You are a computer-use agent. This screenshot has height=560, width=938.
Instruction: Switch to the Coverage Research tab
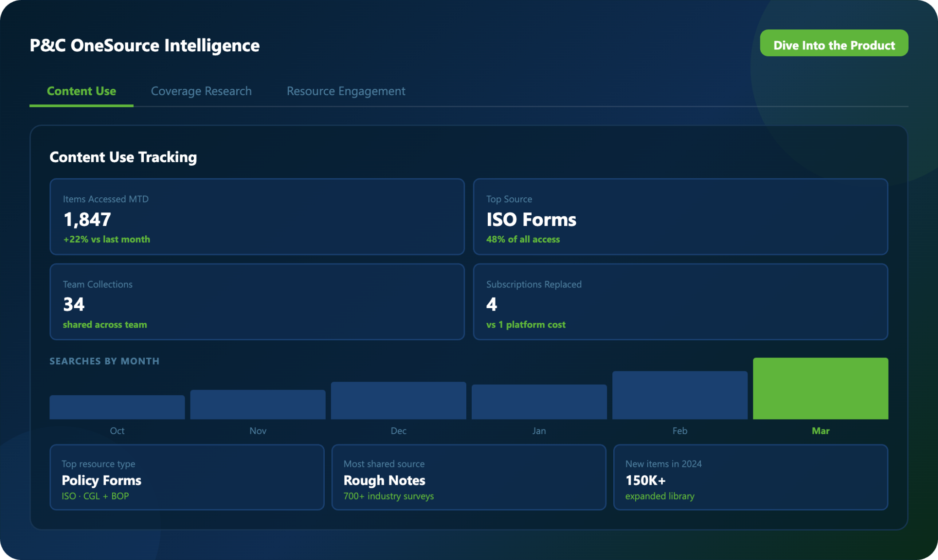pyautogui.click(x=201, y=91)
